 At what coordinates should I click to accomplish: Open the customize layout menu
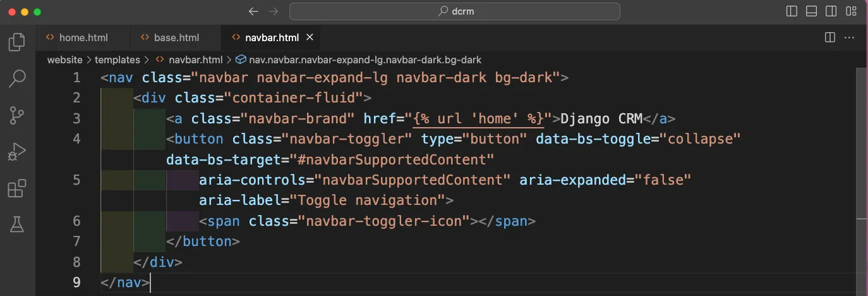coord(852,11)
